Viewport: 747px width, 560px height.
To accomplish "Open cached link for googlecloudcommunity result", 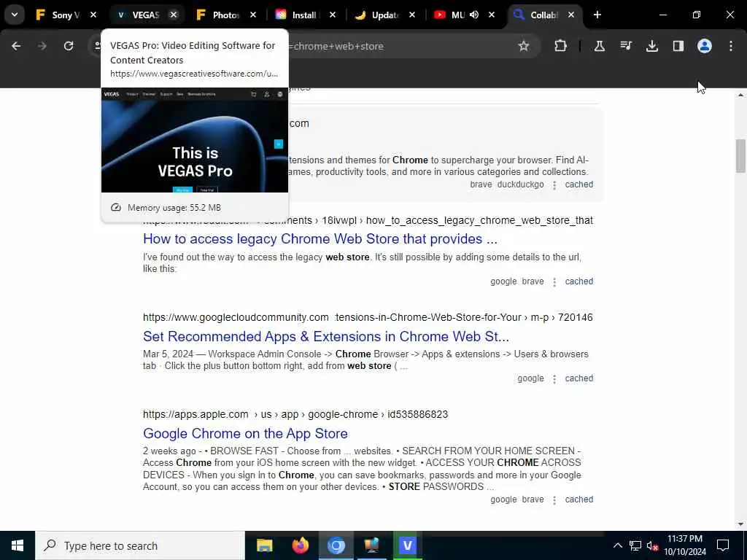I will coord(578,378).
